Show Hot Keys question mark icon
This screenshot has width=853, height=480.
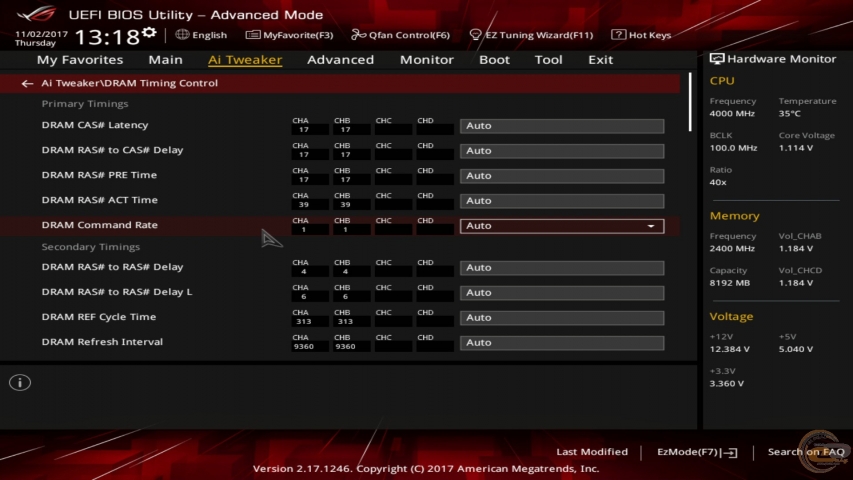point(618,34)
